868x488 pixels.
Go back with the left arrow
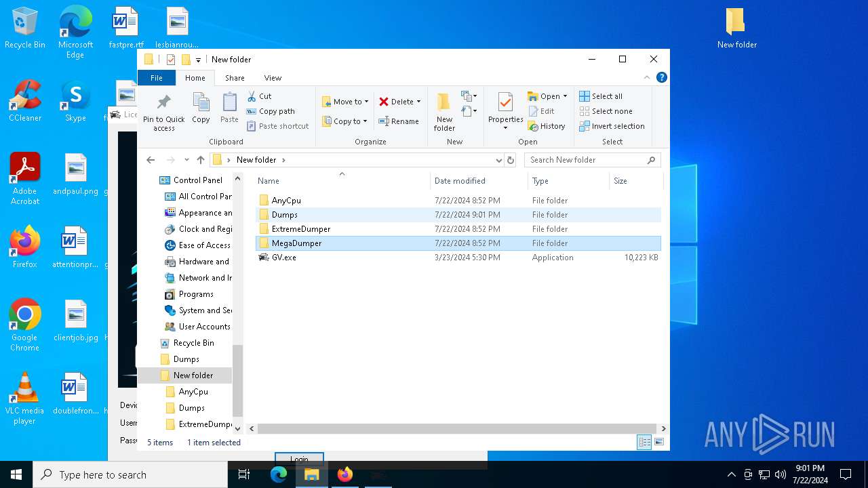[151, 160]
